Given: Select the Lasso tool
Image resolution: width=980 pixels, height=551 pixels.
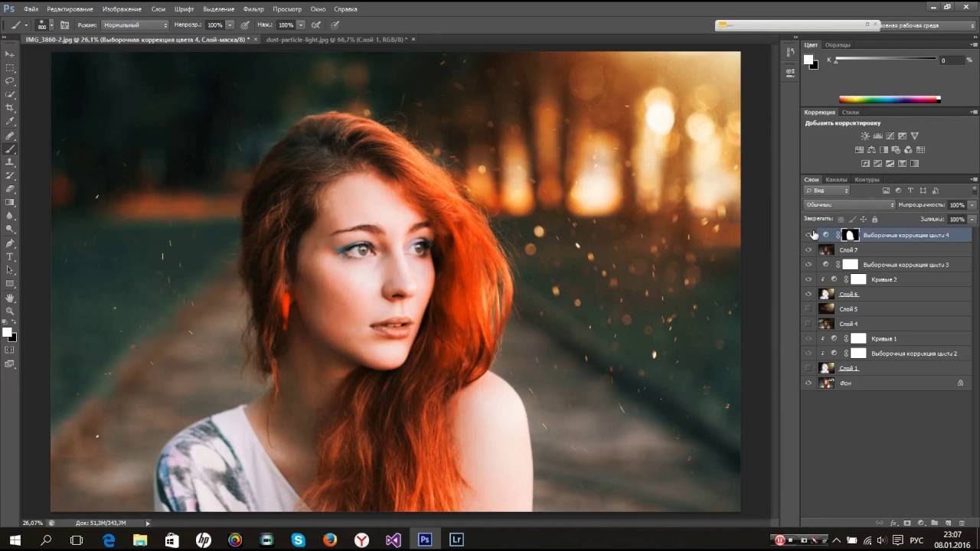Looking at the screenshot, I should (x=10, y=81).
